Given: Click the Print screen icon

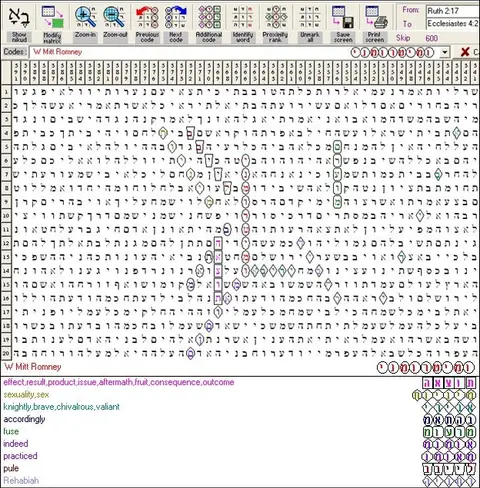Looking at the screenshot, I should 375,17.
